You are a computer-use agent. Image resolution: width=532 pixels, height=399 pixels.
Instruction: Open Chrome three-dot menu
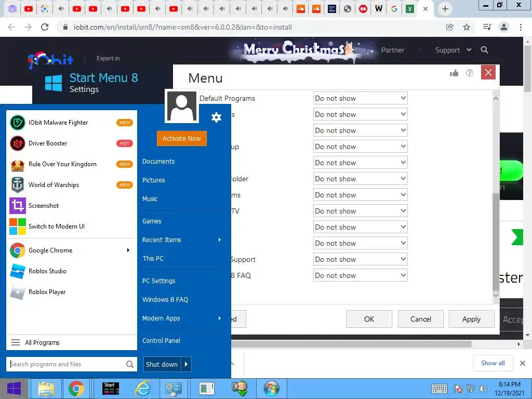pos(521,27)
